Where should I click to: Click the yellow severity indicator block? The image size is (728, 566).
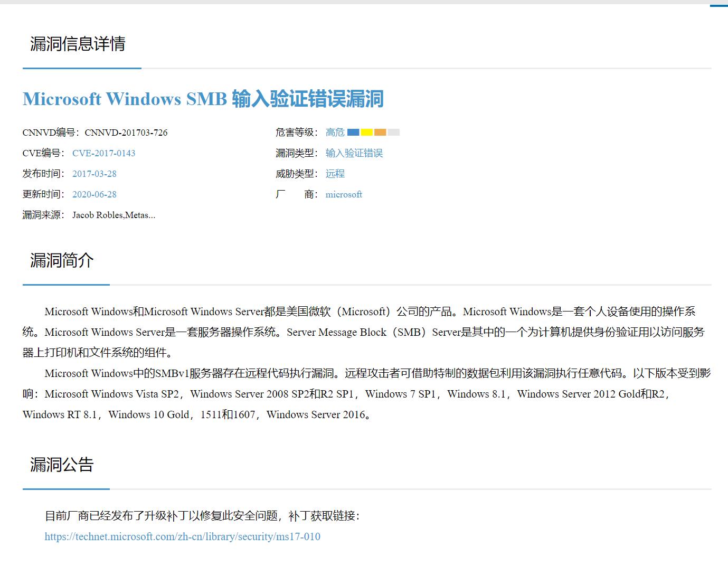(x=367, y=133)
